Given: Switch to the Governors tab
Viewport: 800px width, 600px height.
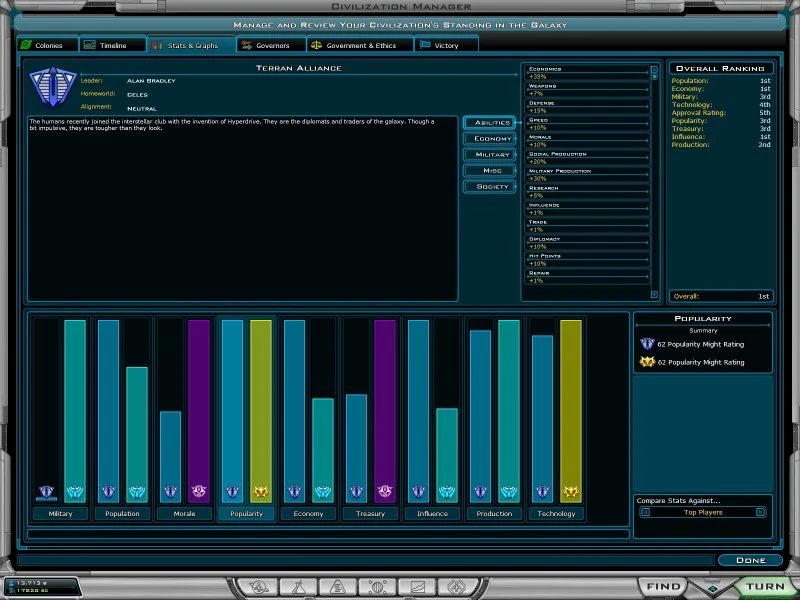Looking at the screenshot, I should click(271, 45).
